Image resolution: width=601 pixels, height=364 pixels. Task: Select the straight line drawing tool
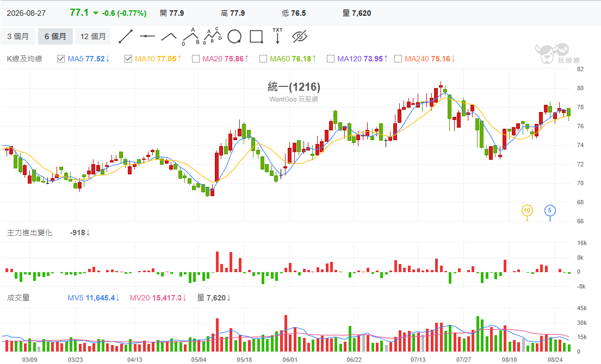126,36
